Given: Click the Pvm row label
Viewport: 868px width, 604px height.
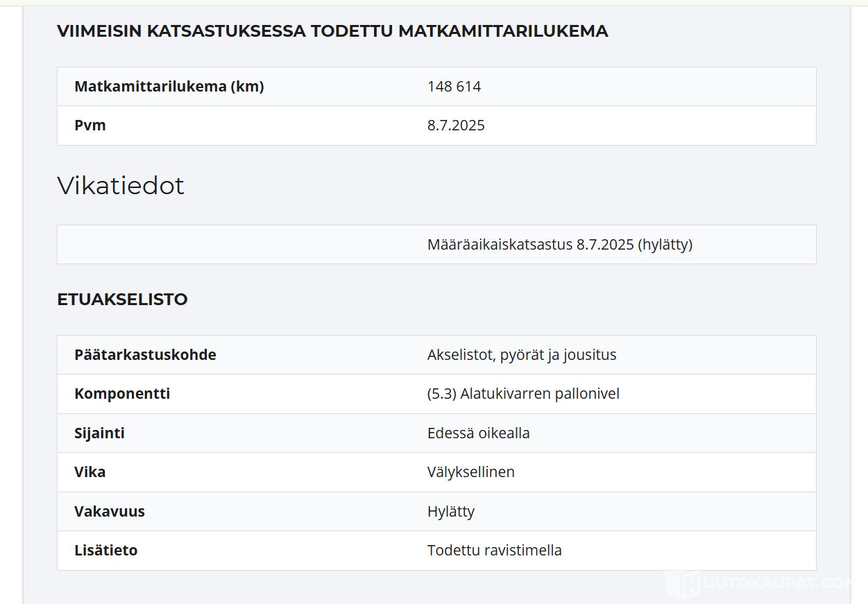Looking at the screenshot, I should pos(90,126).
